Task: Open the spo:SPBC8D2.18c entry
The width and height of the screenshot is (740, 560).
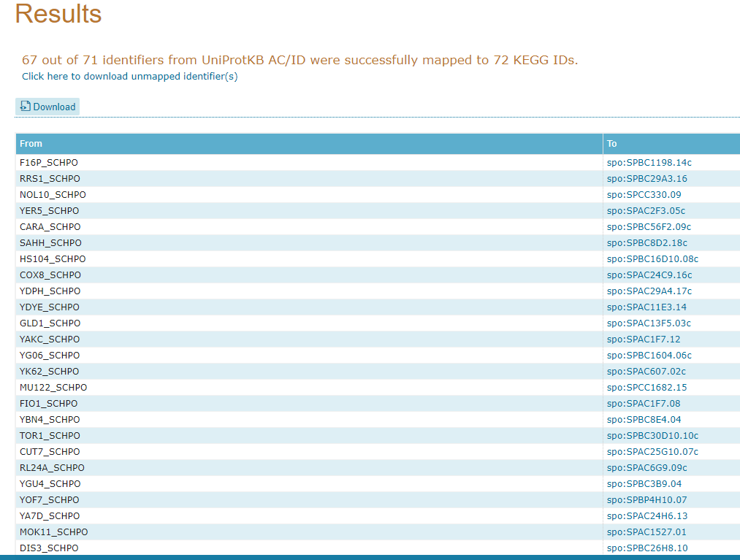Action: (x=646, y=243)
